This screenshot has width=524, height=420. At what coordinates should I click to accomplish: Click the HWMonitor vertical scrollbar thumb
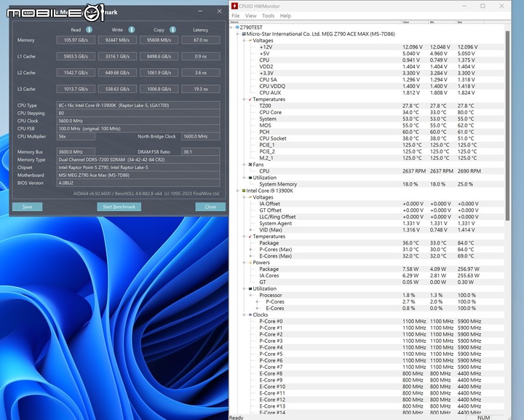point(508,125)
